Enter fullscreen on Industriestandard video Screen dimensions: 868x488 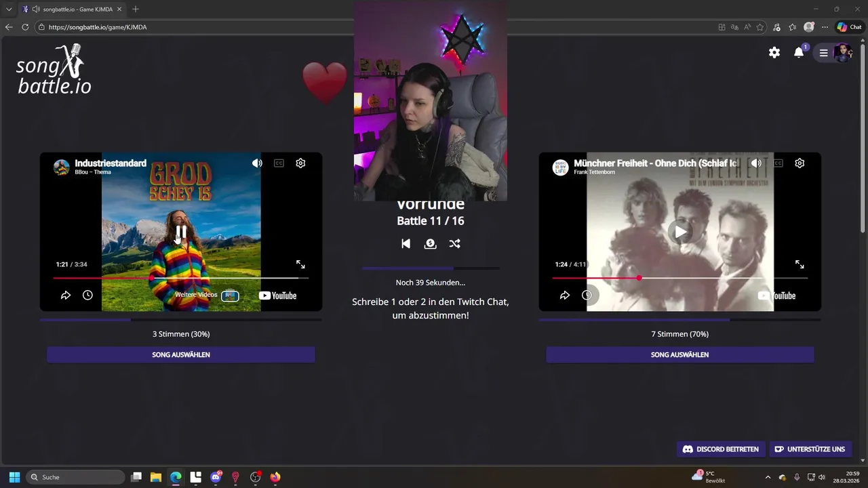(300, 264)
